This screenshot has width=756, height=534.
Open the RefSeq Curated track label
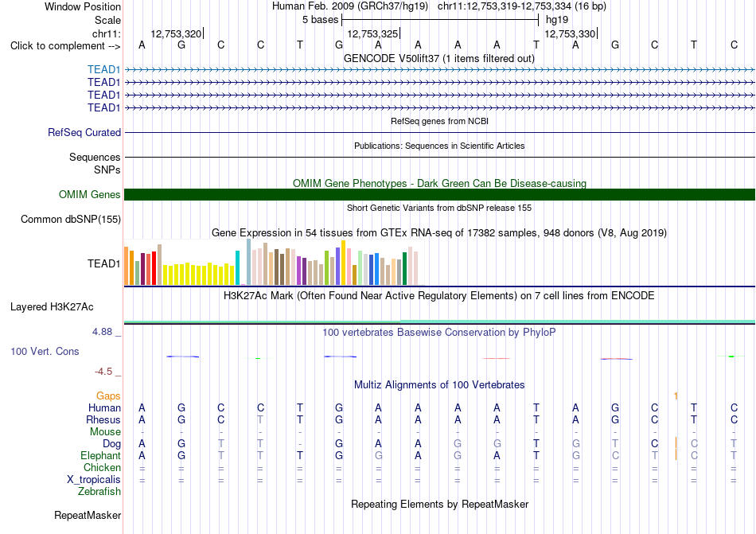[84, 133]
